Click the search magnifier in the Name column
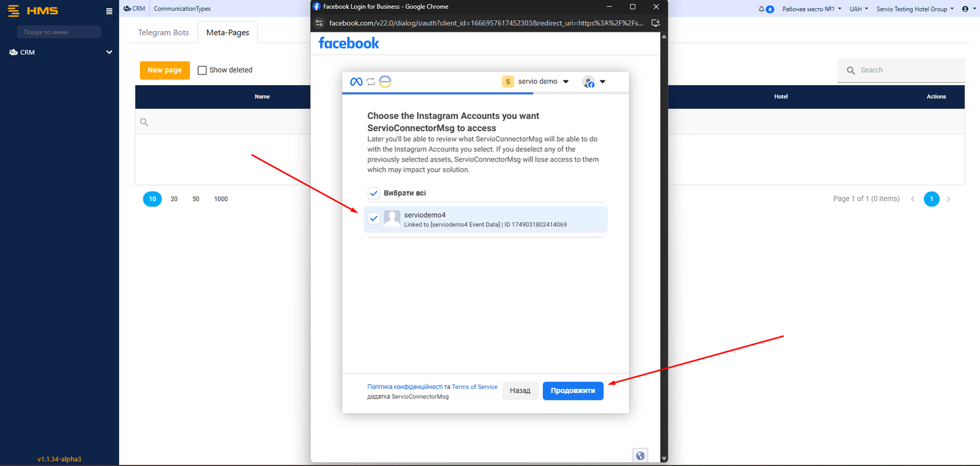Screen dimensions: 980x466 click(x=144, y=122)
